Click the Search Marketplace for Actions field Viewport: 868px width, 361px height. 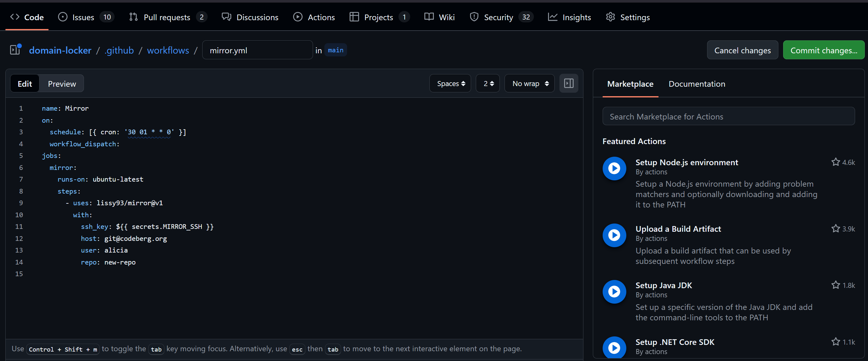point(728,117)
